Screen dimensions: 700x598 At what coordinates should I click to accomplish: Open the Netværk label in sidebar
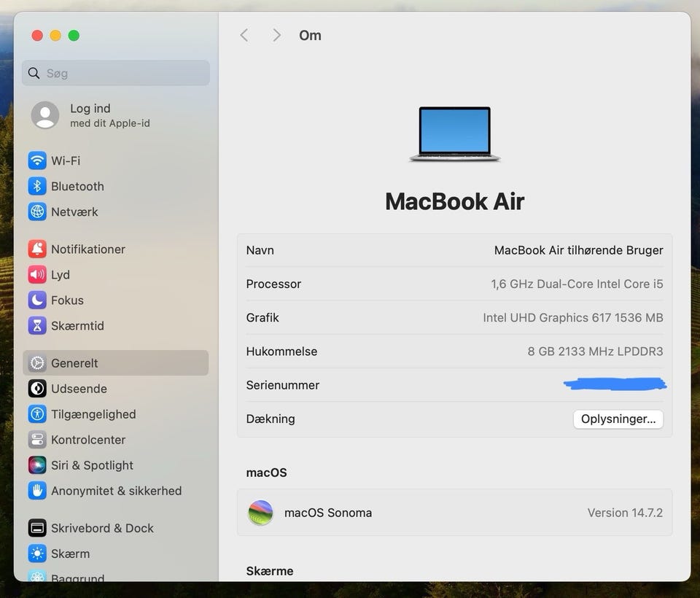pyautogui.click(x=74, y=211)
